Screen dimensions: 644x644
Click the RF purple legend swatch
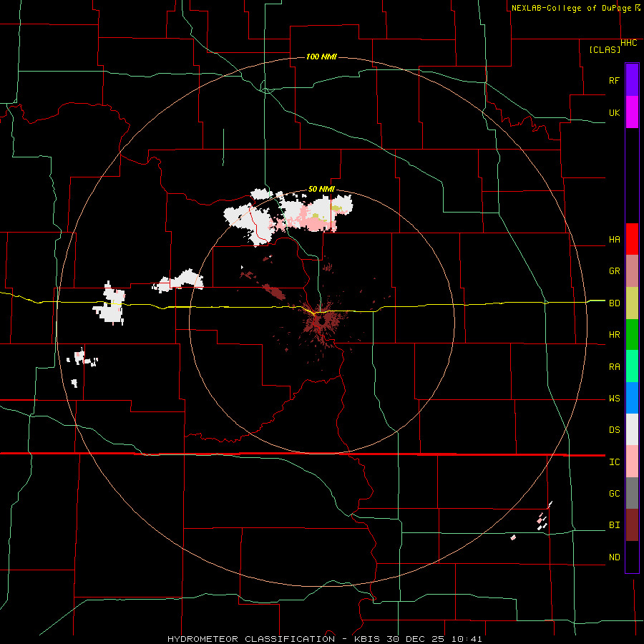coord(632,80)
